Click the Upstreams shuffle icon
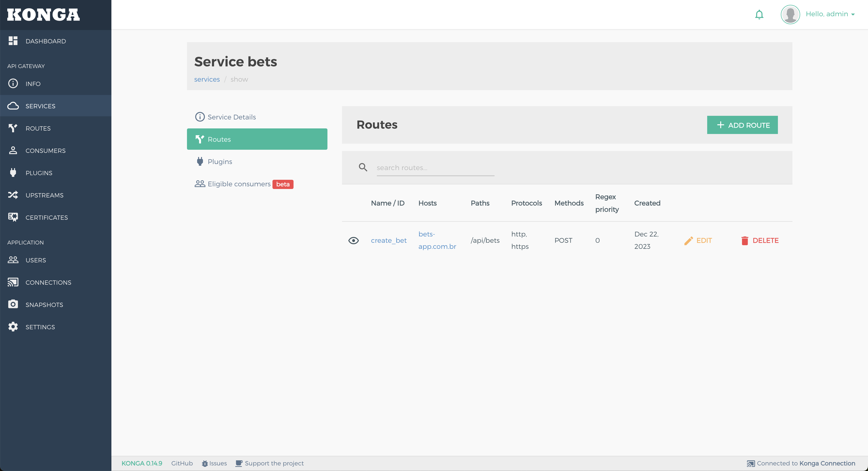Viewport: 868px width, 471px height. pyautogui.click(x=13, y=195)
